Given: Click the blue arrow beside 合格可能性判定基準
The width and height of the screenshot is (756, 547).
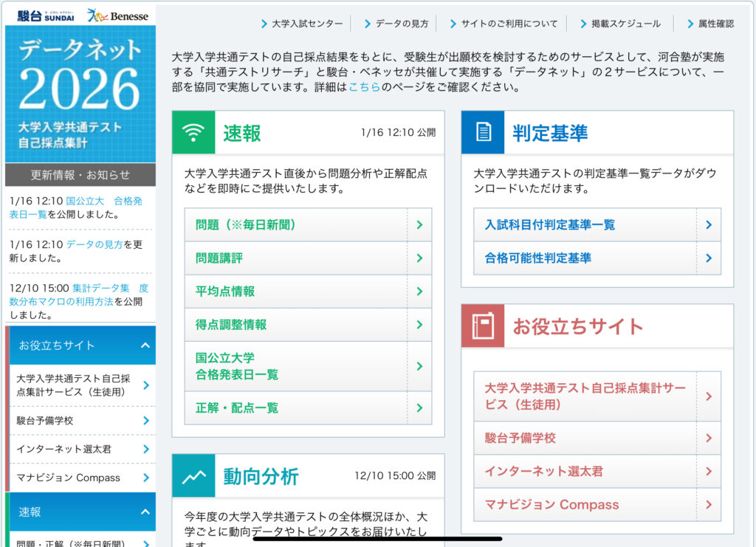Looking at the screenshot, I should click(708, 258).
